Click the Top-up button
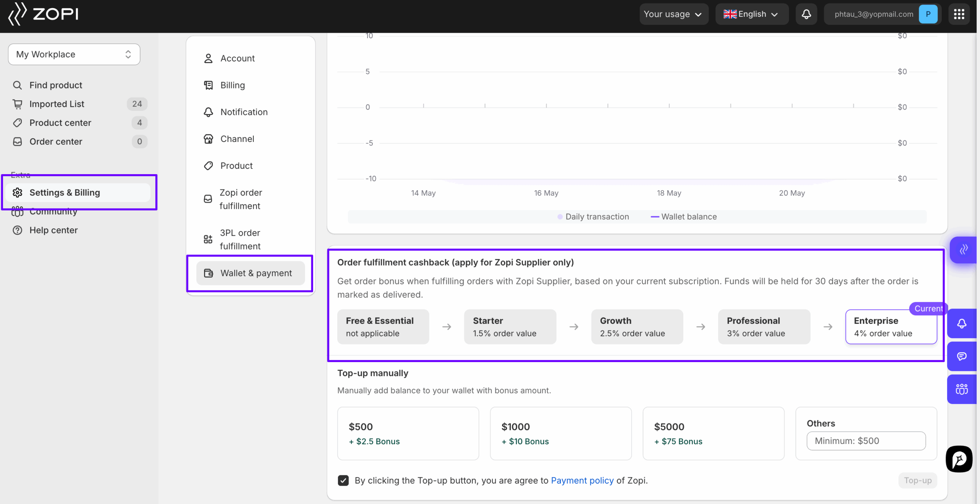Screen dimensions: 980x504 (x=918, y=481)
